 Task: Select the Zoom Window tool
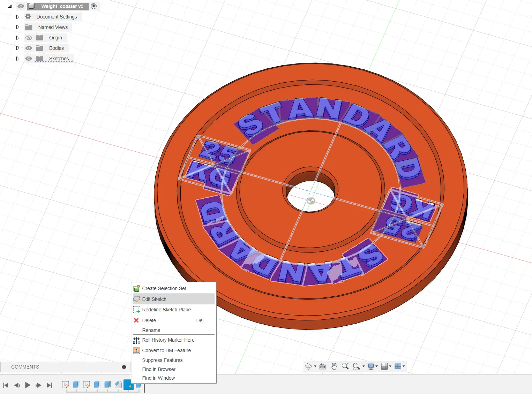click(357, 366)
